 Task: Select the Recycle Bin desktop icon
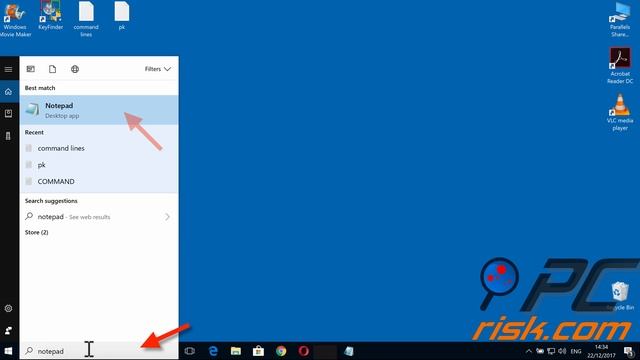(620, 296)
